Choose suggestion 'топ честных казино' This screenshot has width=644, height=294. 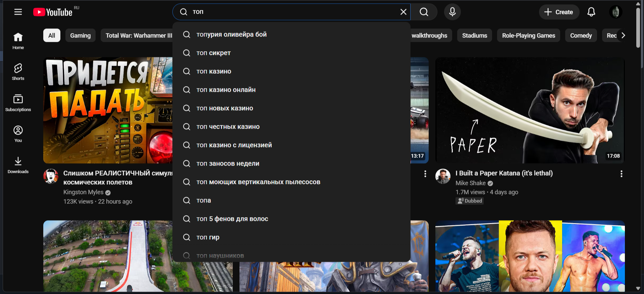[x=291, y=127]
